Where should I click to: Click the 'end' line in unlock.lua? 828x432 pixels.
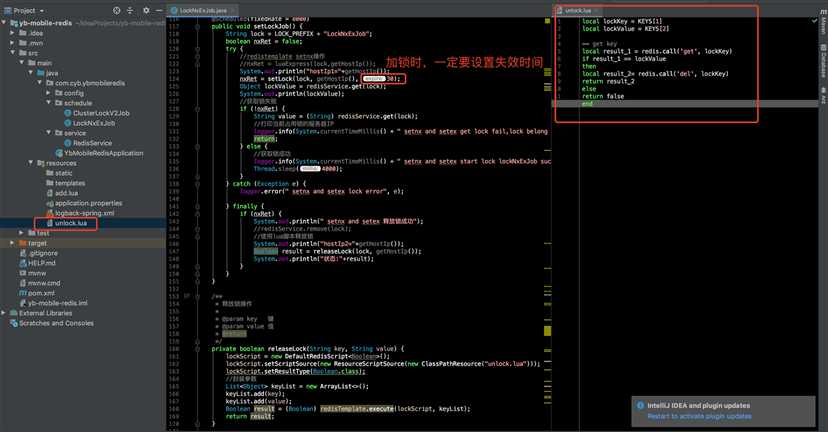coord(587,104)
